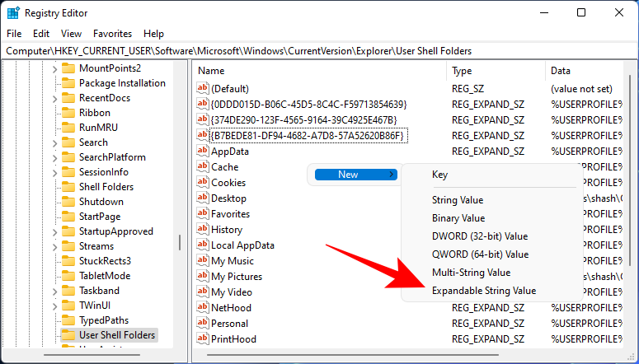Select the AppData string value icon
The height and width of the screenshot is (364, 639).
point(203,152)
